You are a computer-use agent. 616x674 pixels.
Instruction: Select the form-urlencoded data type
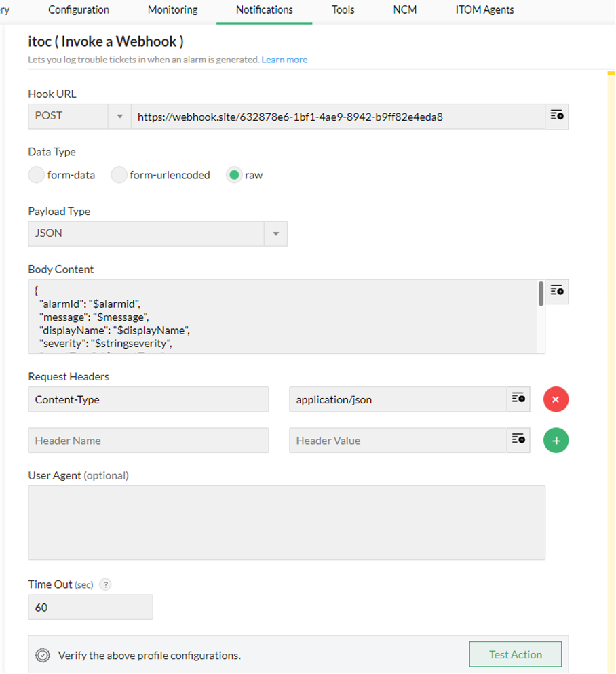tap(119, 175)
